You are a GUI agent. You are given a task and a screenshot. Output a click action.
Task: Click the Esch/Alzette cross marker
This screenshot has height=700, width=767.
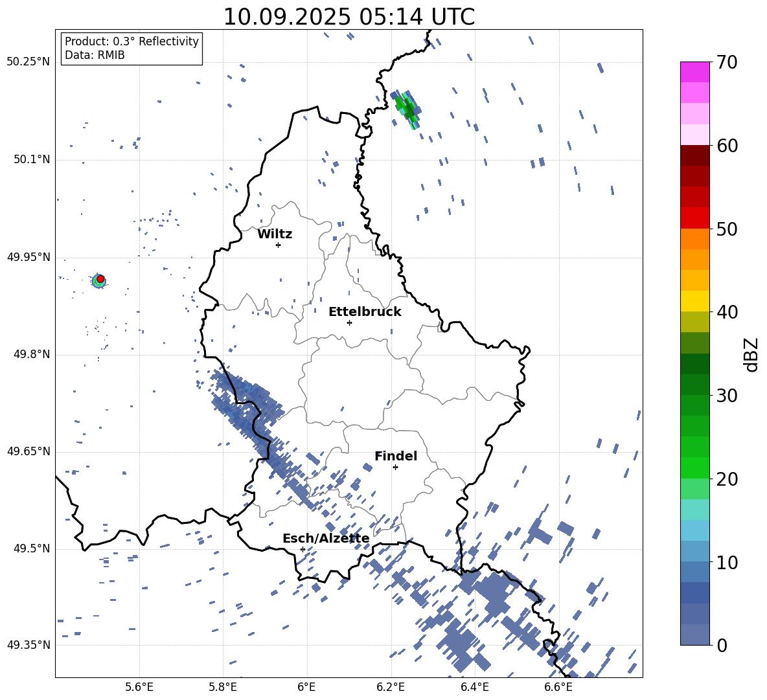303,549
